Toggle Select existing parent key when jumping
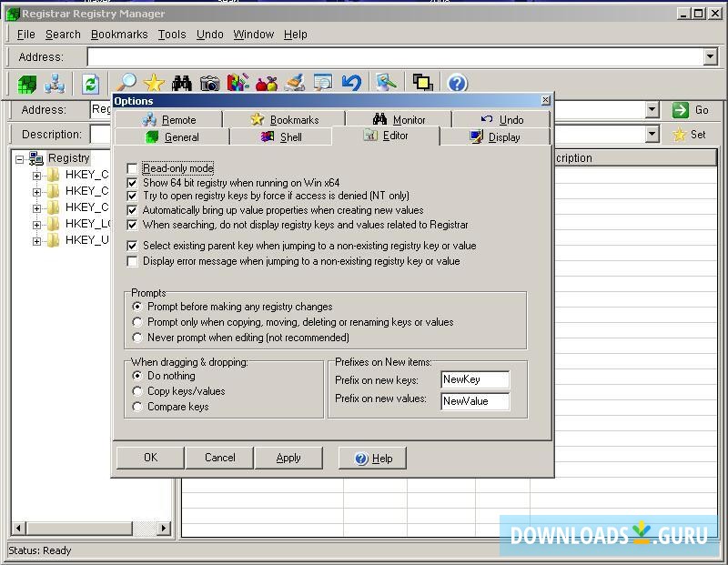This screenshot has height=565, width=728. (x=132, y=246)
